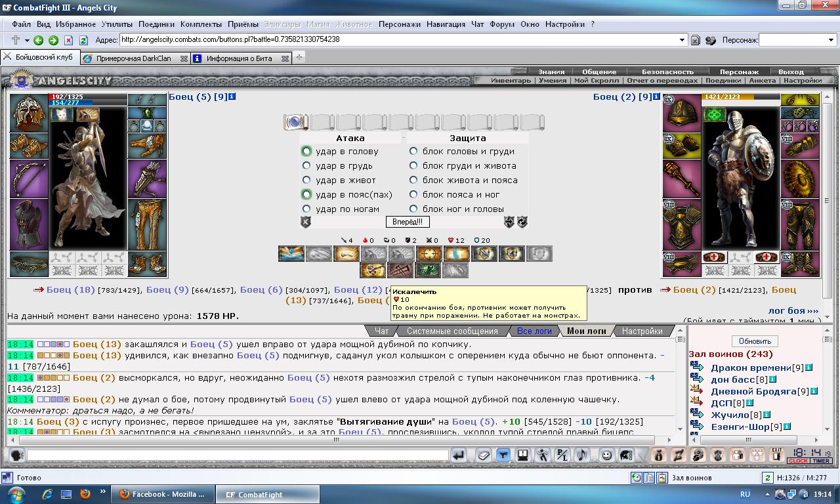The height and width of the screenshot is (504, 840).
Task: Use the crossed maces skill icon
Action: tap(400, 270)
